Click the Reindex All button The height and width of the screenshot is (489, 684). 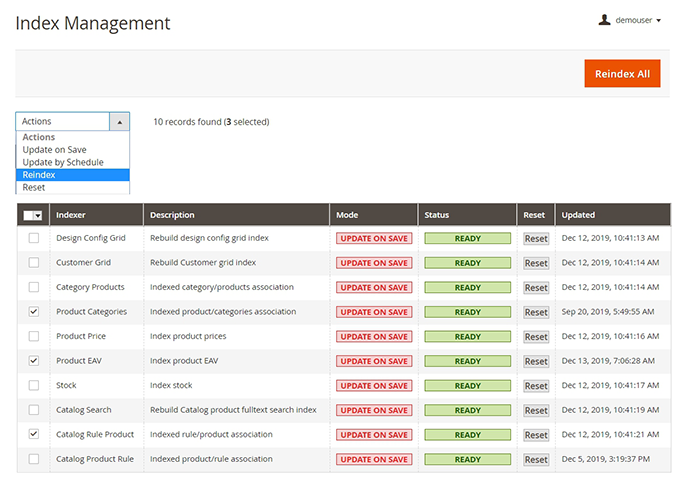(622, 73)
